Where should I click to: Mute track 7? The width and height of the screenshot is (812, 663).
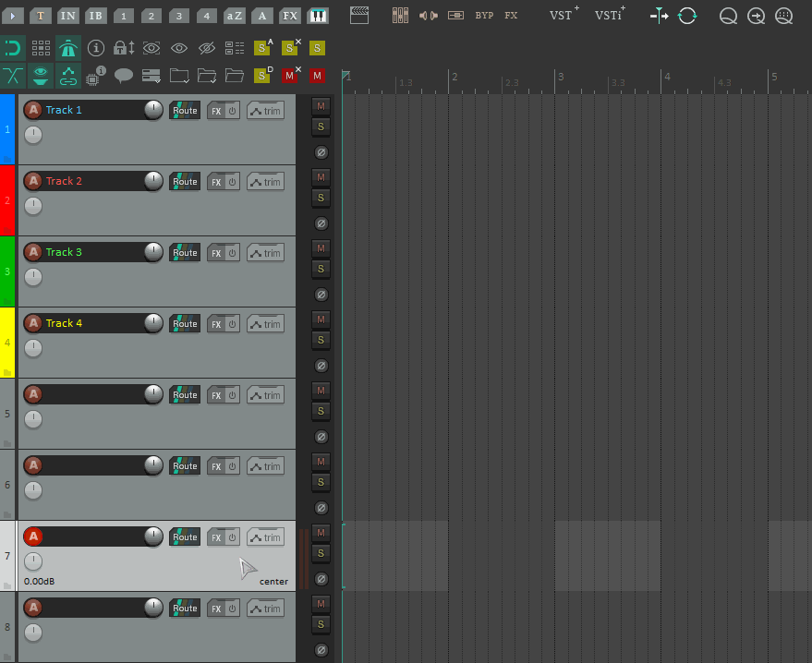point(321,533)
